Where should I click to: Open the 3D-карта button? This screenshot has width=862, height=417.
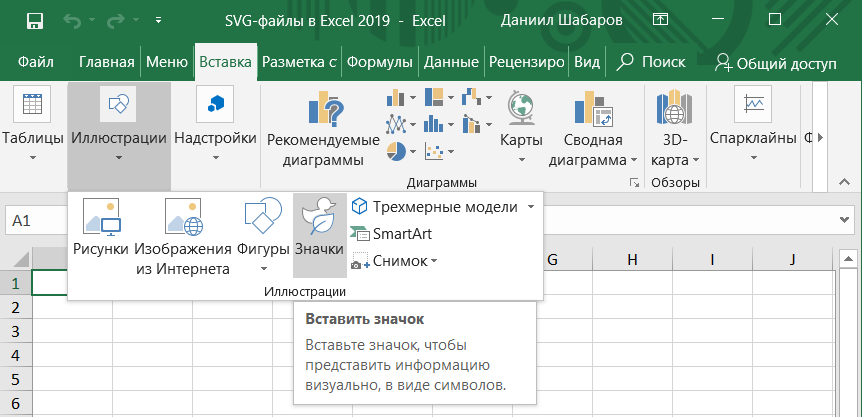point(675,127)
